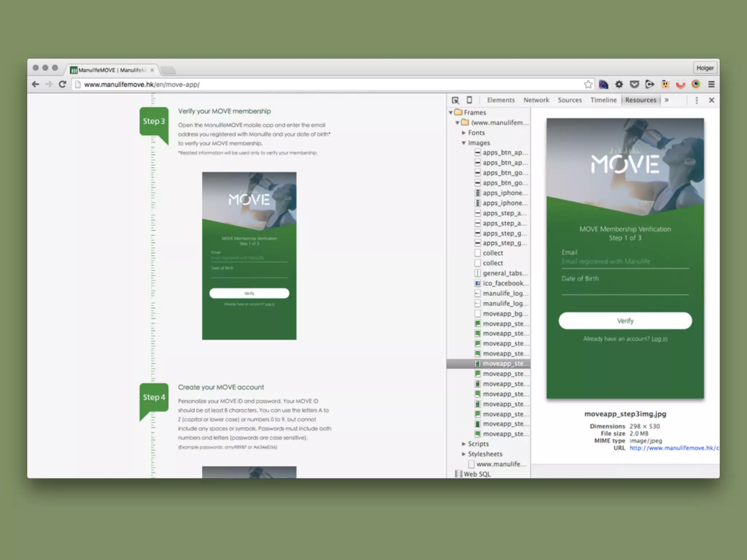
Task: Toggle device mode phone icon
Action: tap(469, 100)
